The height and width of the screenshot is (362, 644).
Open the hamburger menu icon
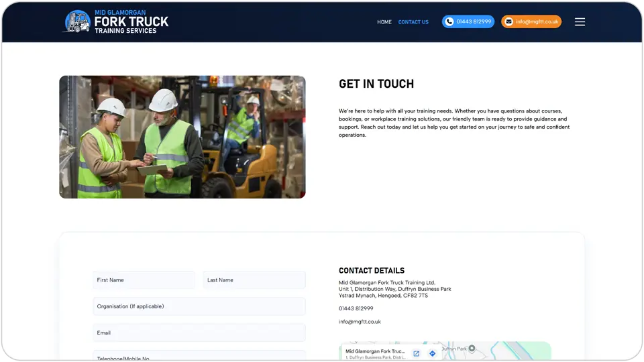(580, 21)
